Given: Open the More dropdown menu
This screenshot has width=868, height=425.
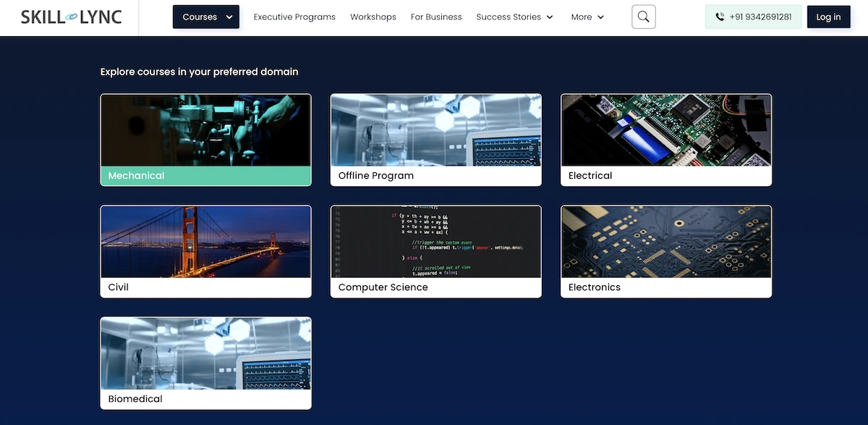Looking at the screenshot, I should (x=587, y=17).
